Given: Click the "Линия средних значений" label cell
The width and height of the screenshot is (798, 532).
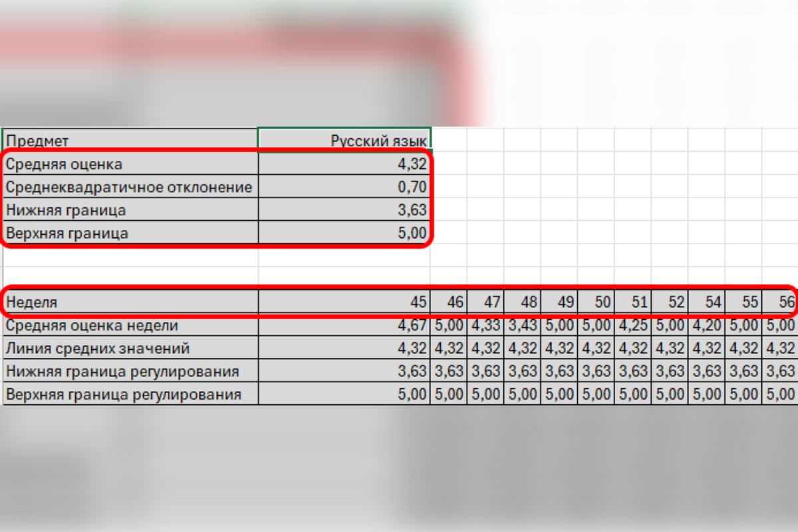Looking at the screenshot, I should point(130,348).
